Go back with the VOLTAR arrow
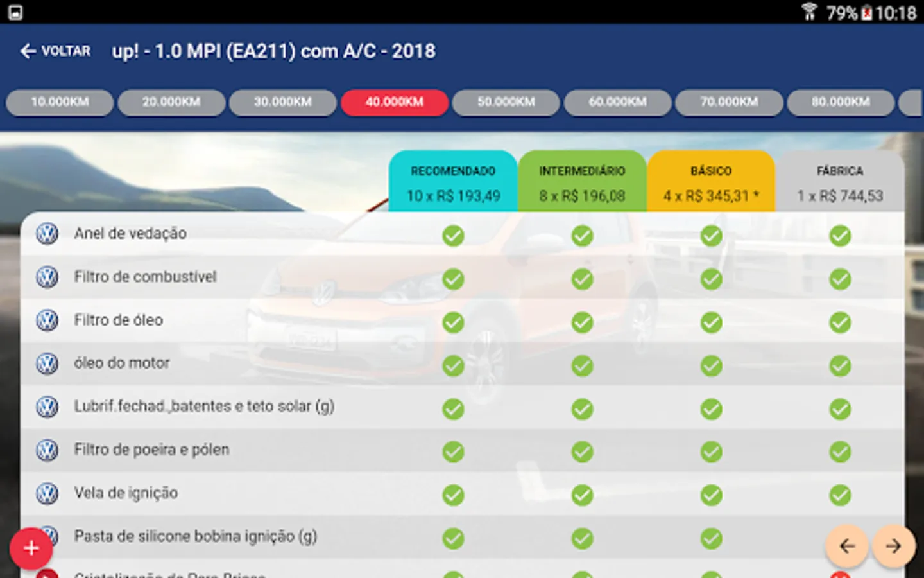The width and height of the screenshot is (924, 578). [55, 51]
